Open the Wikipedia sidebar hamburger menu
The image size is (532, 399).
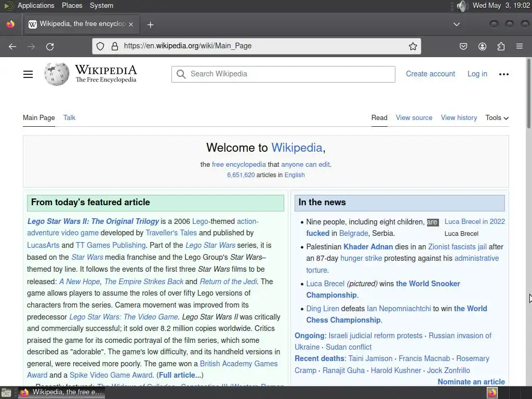[x=28, y=74]
